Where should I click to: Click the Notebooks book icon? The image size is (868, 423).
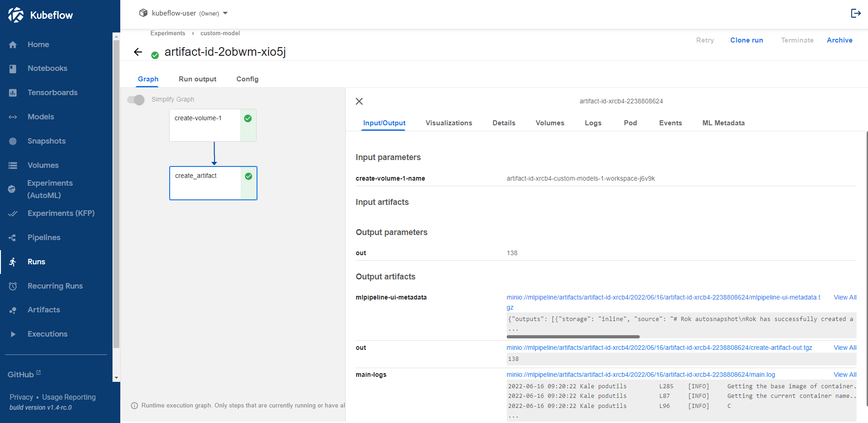[x=13, y=69]
